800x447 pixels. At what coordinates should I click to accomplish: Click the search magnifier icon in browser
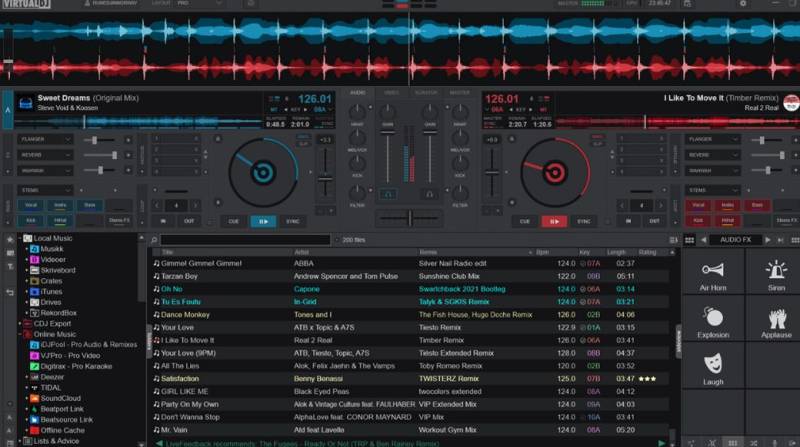pos(154,240)
